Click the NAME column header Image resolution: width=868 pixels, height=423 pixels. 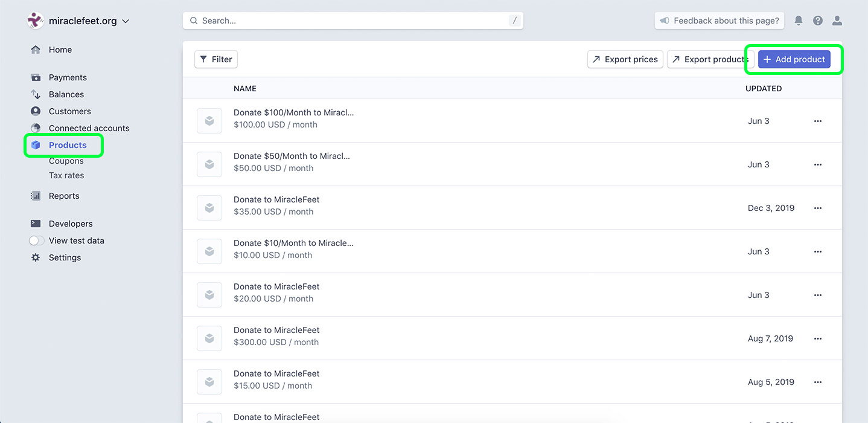point(245,88)
